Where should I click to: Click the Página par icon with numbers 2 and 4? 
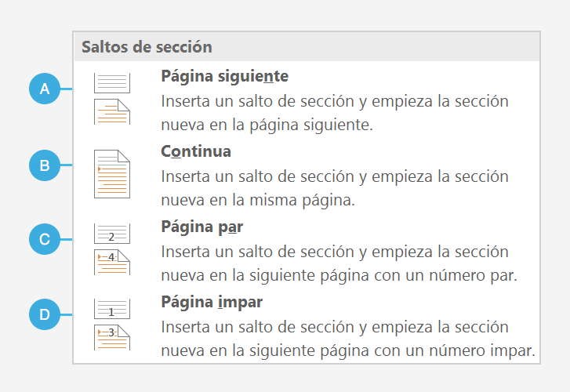[x=112, y=249]
